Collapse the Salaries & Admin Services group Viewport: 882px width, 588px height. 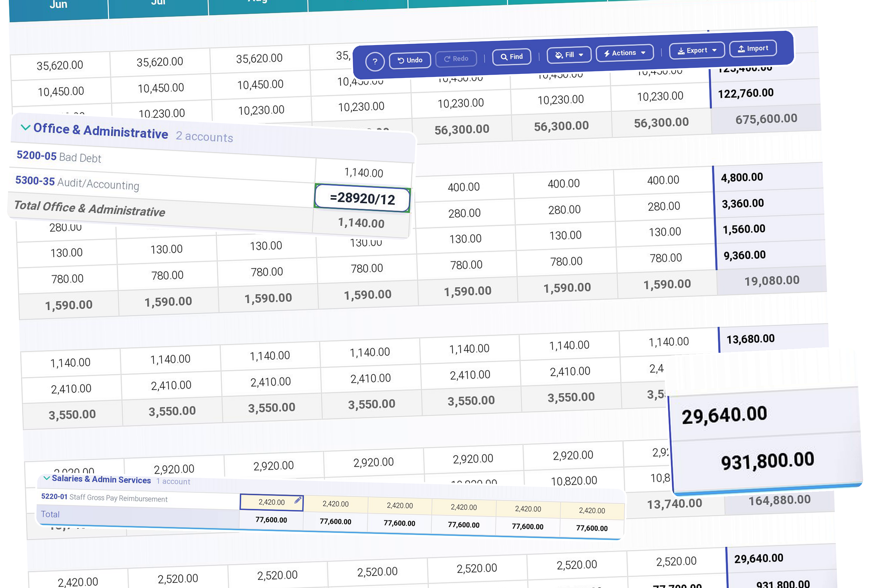click(47, 478)
